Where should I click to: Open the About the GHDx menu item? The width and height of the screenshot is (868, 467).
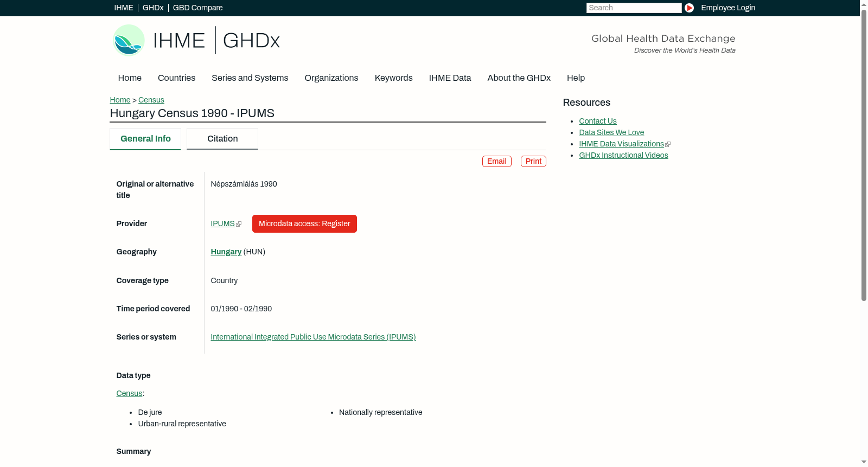click(x=519, y=78)
